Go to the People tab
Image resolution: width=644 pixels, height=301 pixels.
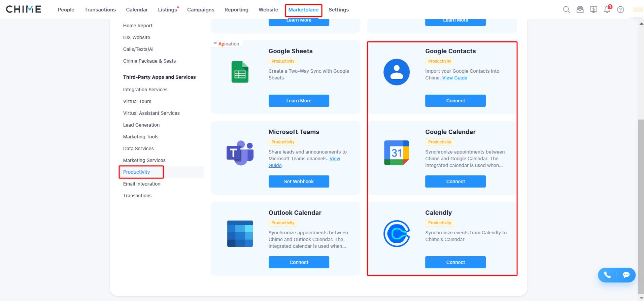tap(66, 10)
